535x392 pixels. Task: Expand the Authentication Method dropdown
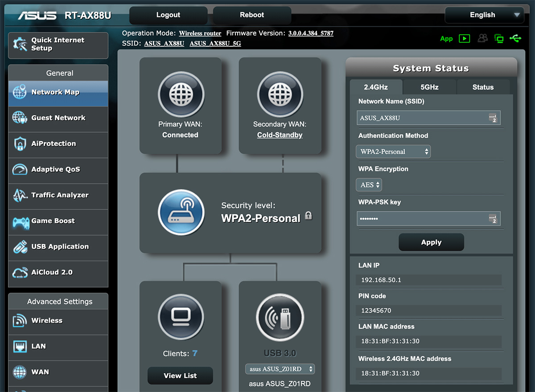393,151
